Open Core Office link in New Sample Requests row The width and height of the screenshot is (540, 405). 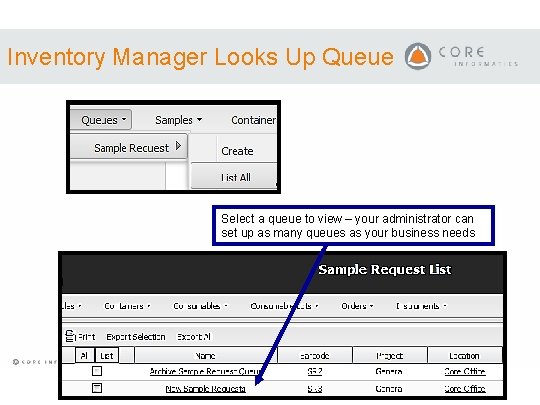pos(465,388)
